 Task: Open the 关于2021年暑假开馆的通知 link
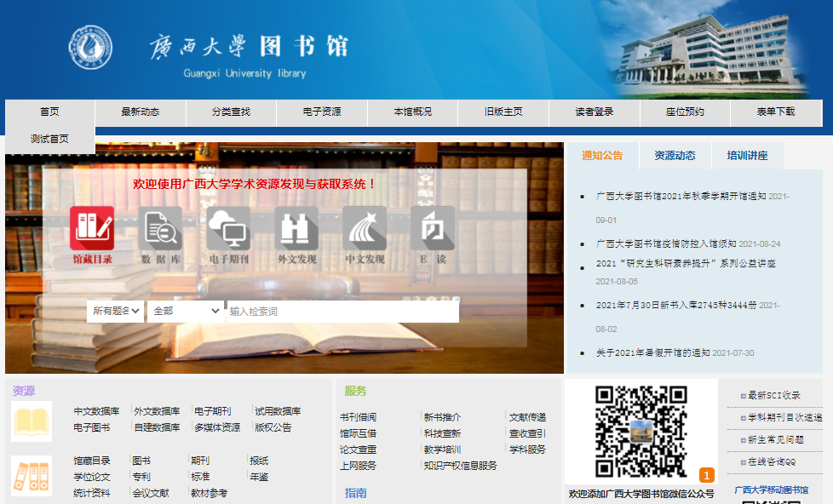(653, 352)
